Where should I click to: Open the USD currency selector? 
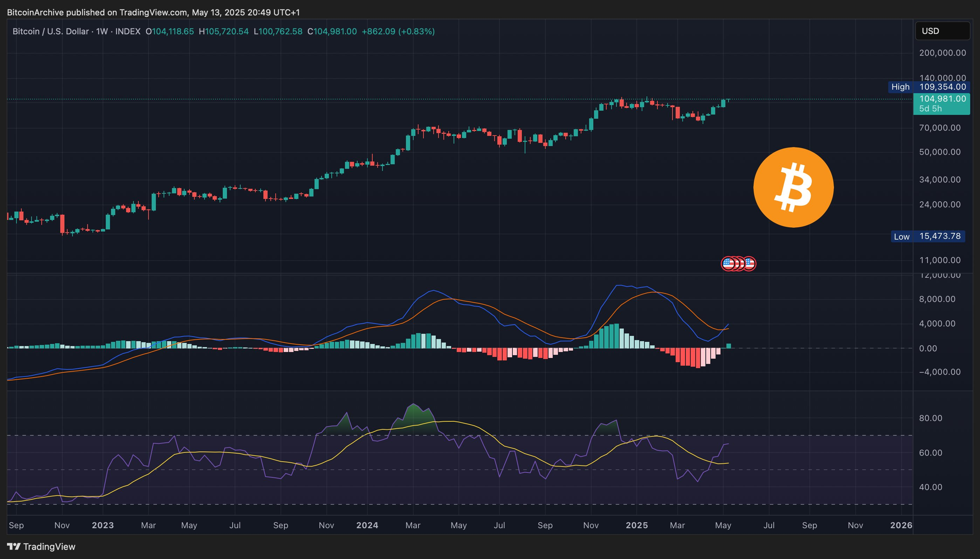(x=943, y=31)
